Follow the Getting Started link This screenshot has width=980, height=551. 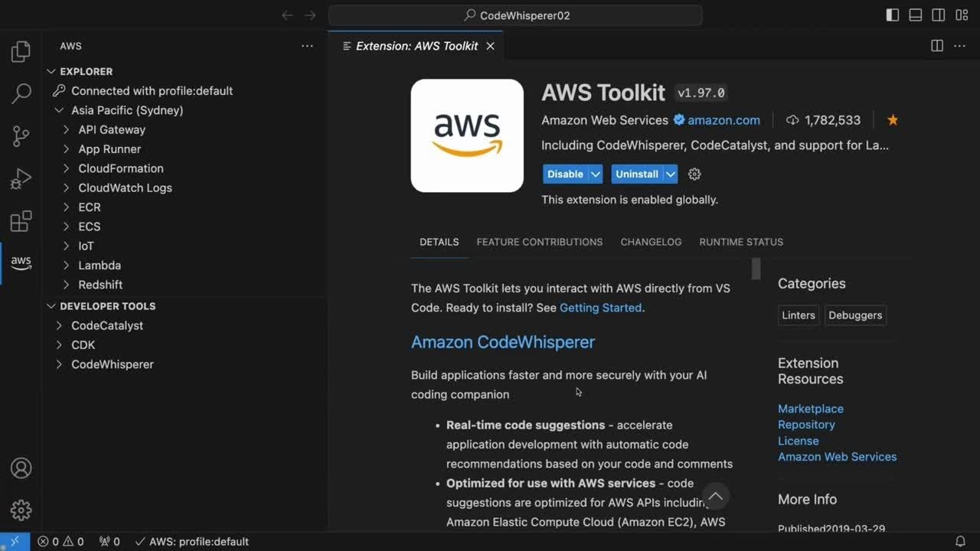pos(600,308)
